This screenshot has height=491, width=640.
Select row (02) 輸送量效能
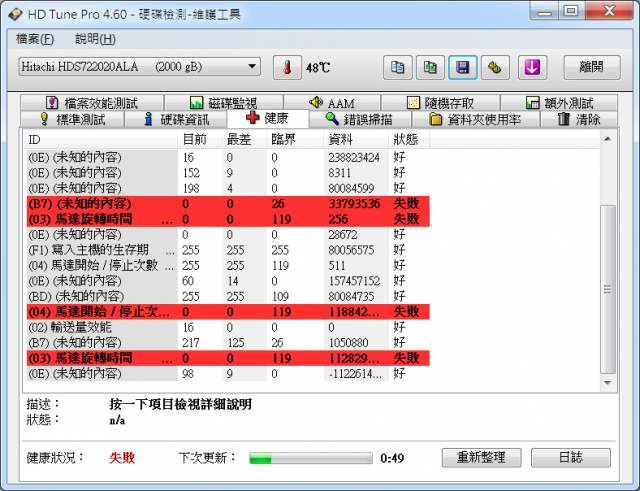[228, 327]
